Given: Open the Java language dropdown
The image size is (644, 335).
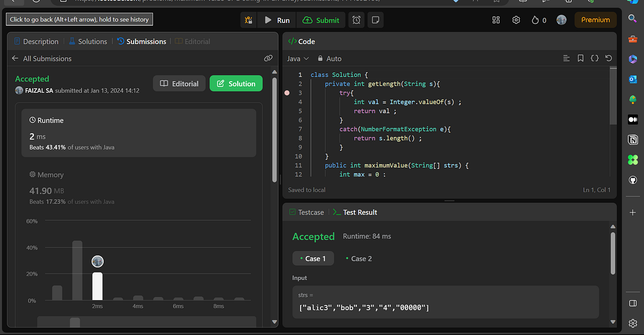Looking at the screenshot, I should point(298,59).
